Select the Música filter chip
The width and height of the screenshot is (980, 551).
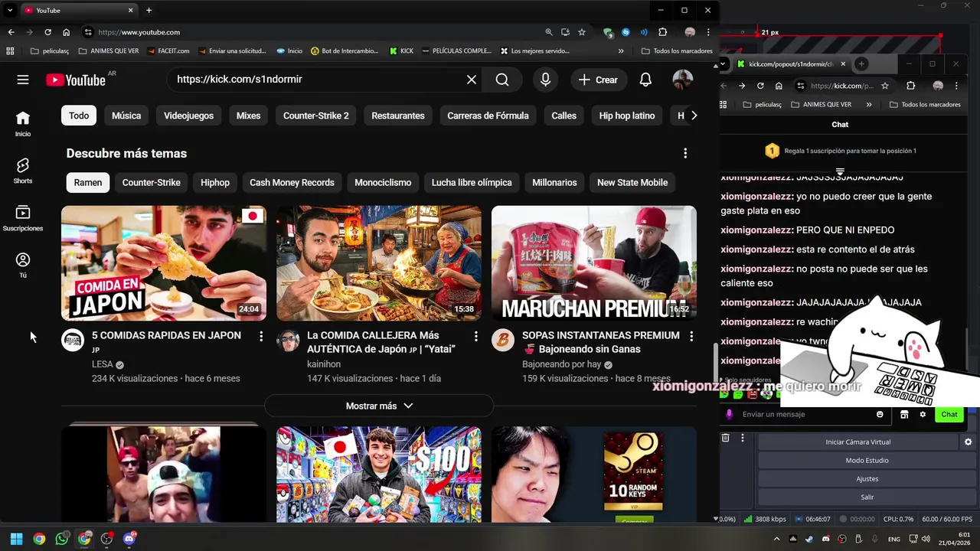coord(126,116)
